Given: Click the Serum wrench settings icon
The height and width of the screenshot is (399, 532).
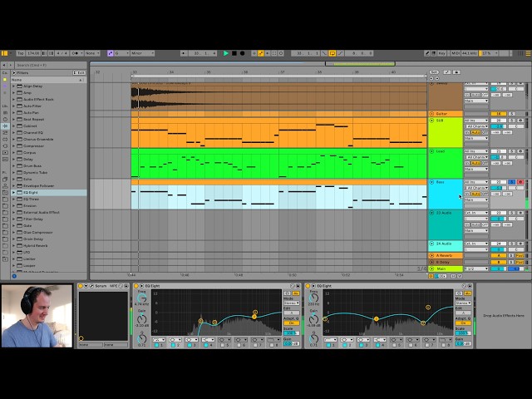Looking at the screenshot, I should pos(91,286).
